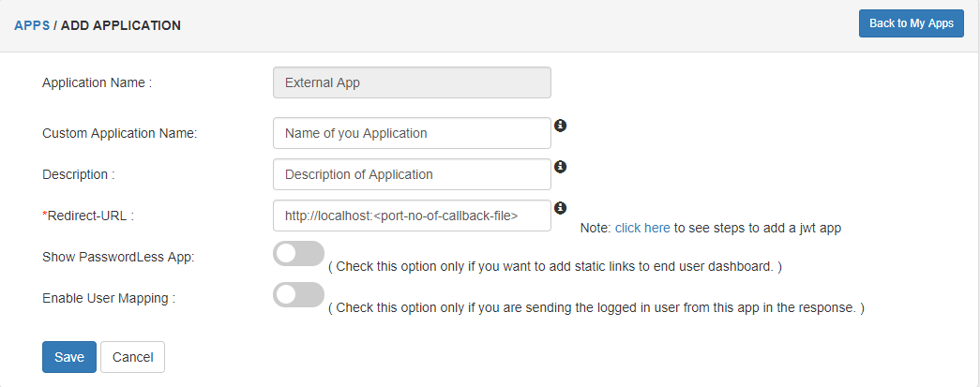Click into the Description of Application field
Viewport: 980px width, 387px height.
coord(412,174)
